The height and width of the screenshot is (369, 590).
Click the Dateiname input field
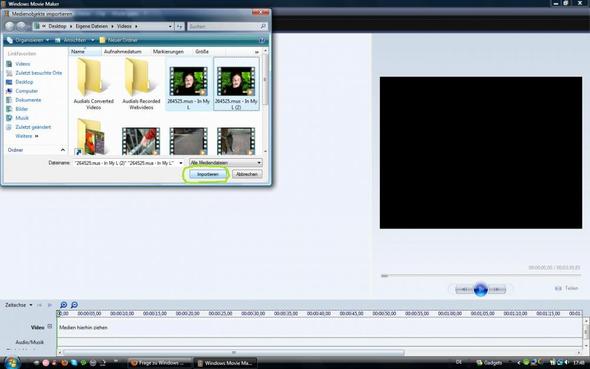click(x=125, y=163)
